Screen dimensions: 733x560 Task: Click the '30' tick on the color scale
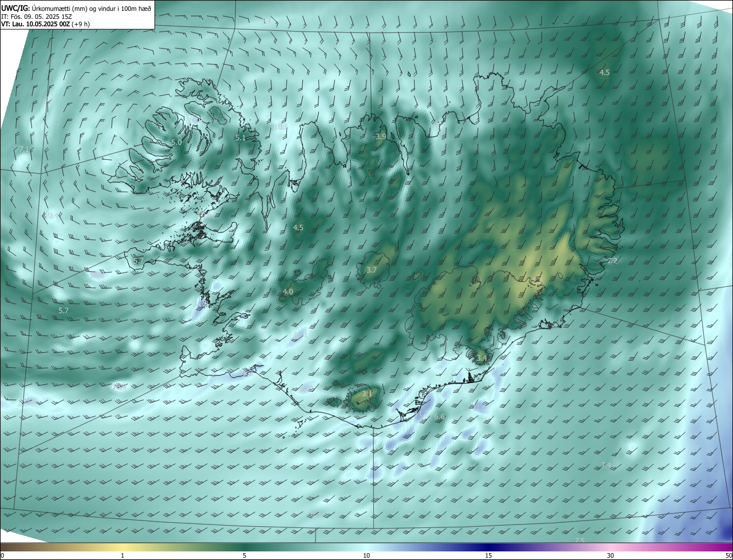point(610,555)
